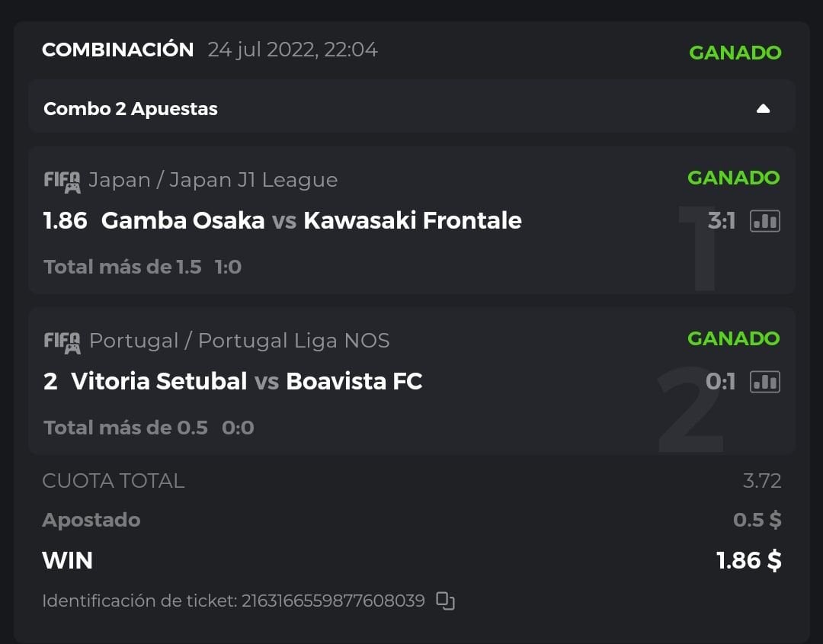Click the Total más de 0.5 selection
823x644 pixels.
click(x=126, y=428)
